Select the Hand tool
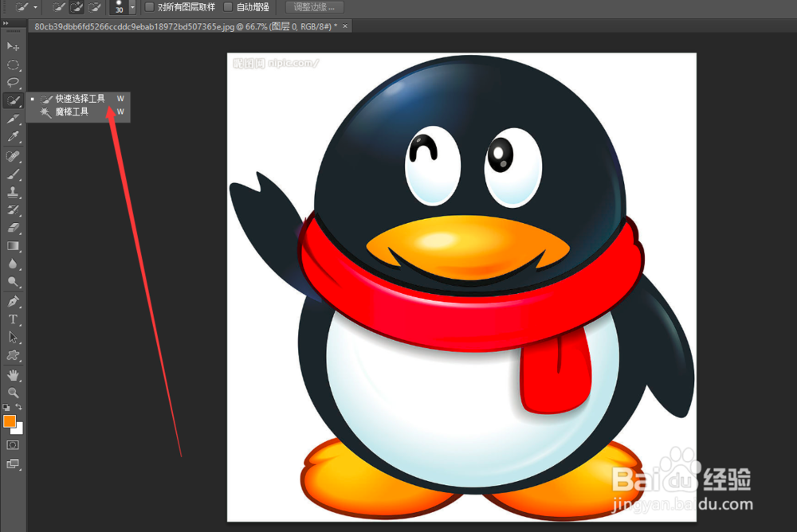 pyautogui.click(x=13, y=375)
